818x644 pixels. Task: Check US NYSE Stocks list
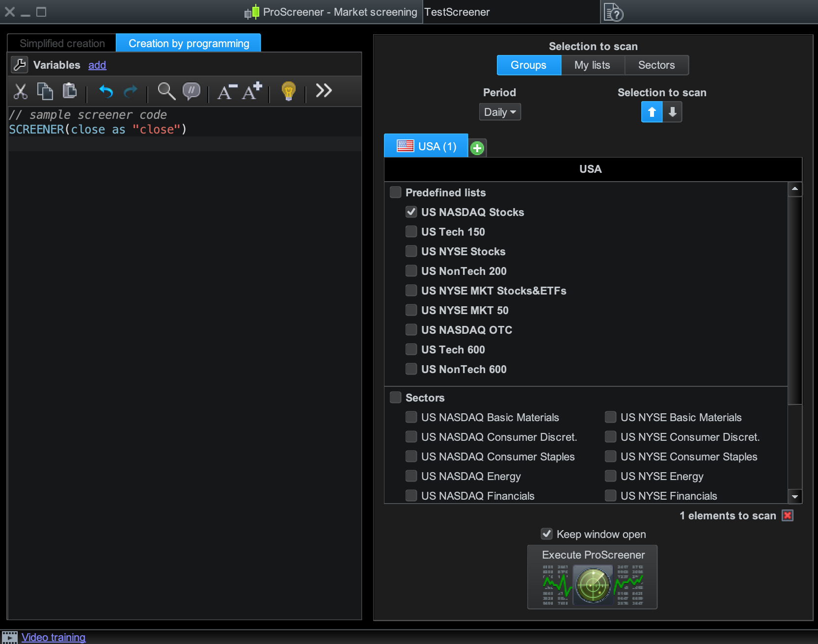(411, 251)
